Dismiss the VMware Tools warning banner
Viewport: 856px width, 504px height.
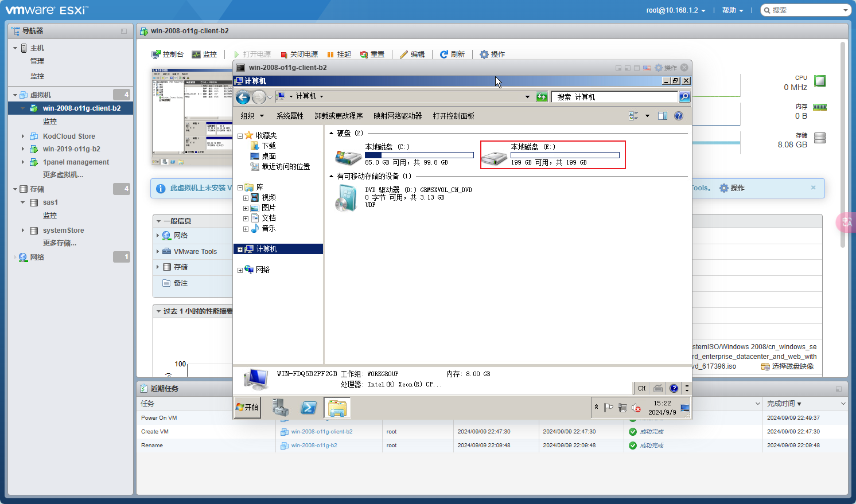click(x=813, y=188)
